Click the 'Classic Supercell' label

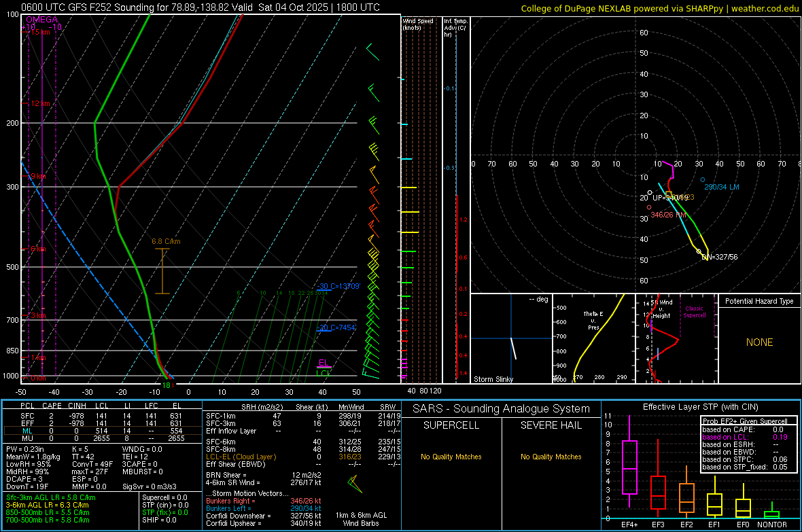(x=694, y=312)
